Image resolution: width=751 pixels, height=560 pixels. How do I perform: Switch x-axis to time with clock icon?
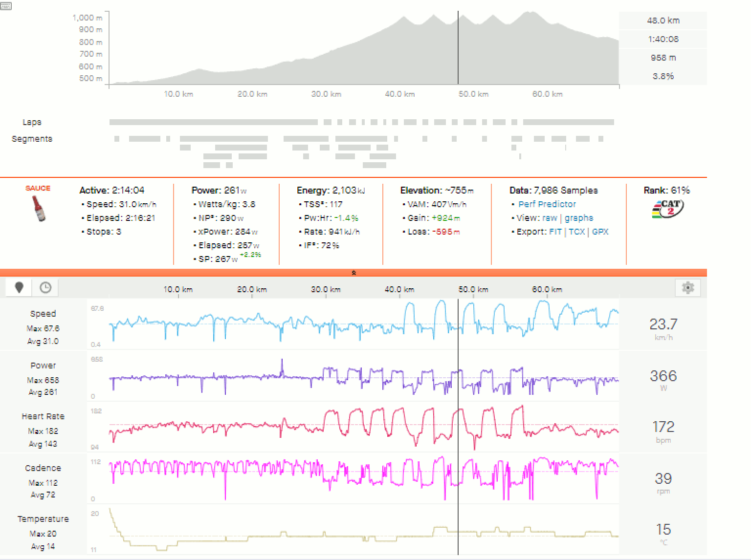45,288
